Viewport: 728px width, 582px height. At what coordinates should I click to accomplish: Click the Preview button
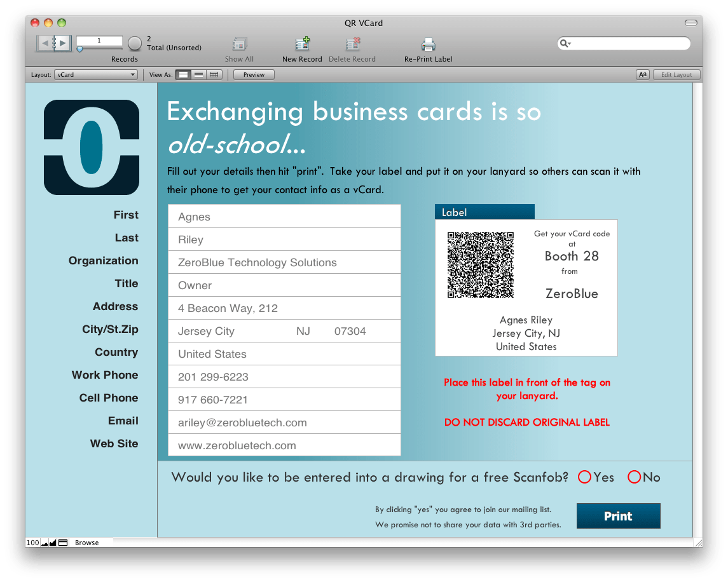(253, 74)
